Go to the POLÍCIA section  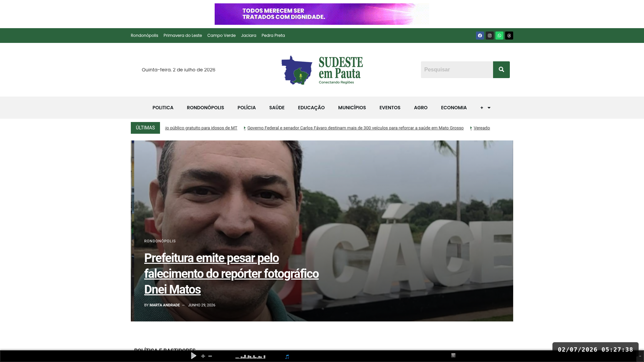(247, 108)
